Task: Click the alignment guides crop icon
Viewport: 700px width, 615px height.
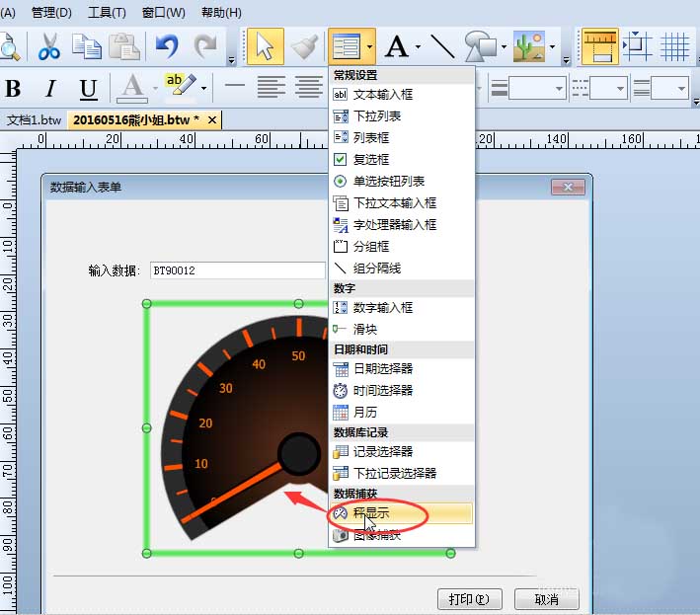Action: [637, 46]
